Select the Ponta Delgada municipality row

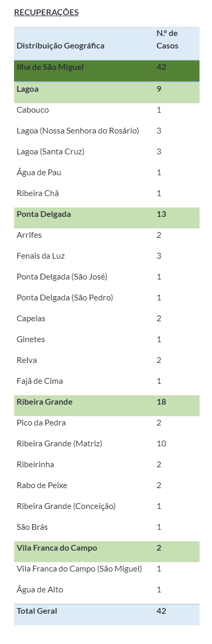pyautogui.click(x=107, y=217)
